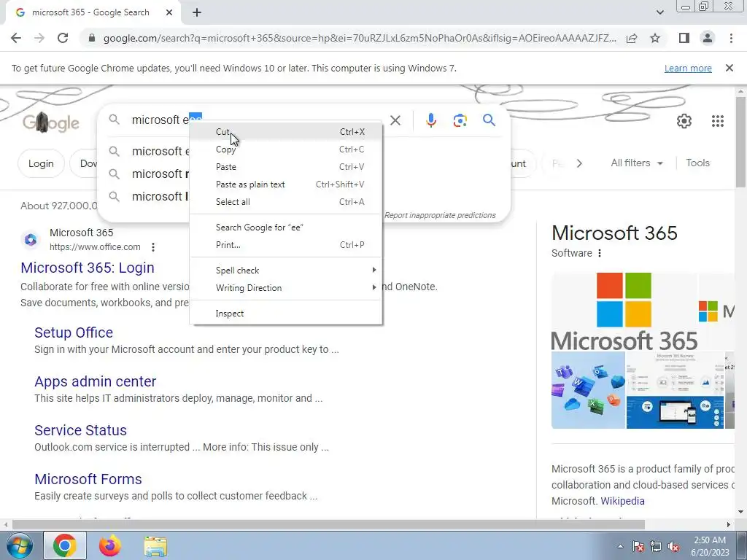
Task: Click the horizontal scrollbar thumb
Action: tap(328, 525)
